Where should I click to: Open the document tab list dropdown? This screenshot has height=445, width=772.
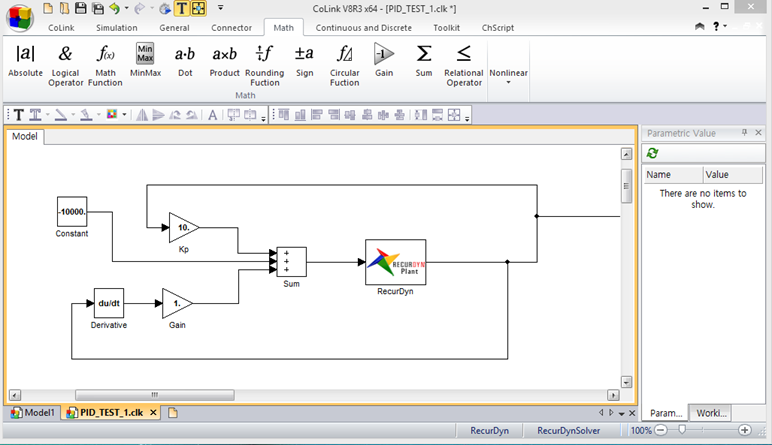point(621,413)
